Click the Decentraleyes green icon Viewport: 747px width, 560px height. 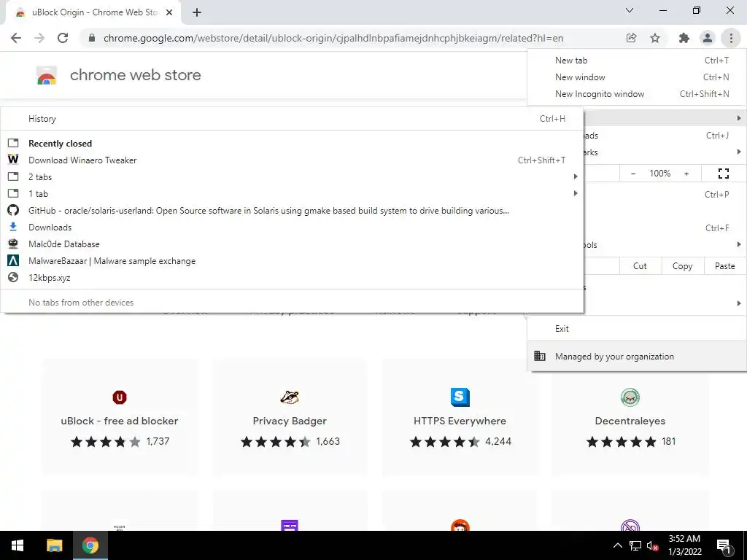coord(630,397)
